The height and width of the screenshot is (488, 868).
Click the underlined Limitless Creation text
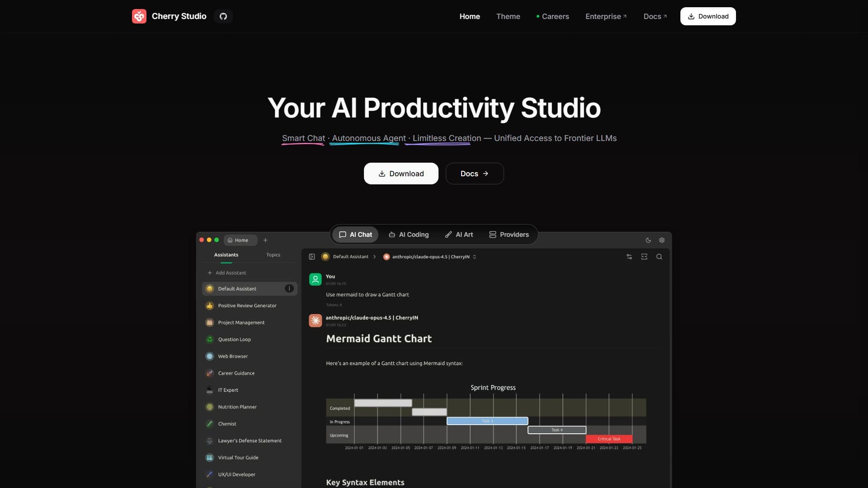(x=447, y=138)
